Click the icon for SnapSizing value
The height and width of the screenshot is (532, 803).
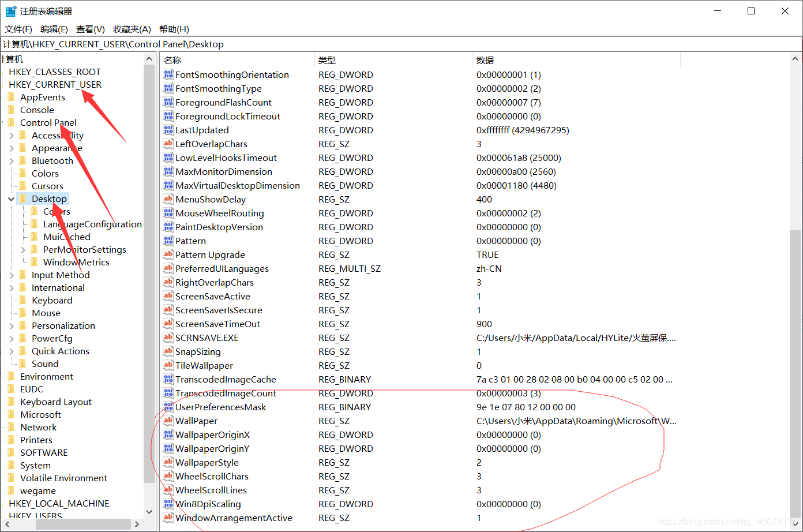point(168,351)
